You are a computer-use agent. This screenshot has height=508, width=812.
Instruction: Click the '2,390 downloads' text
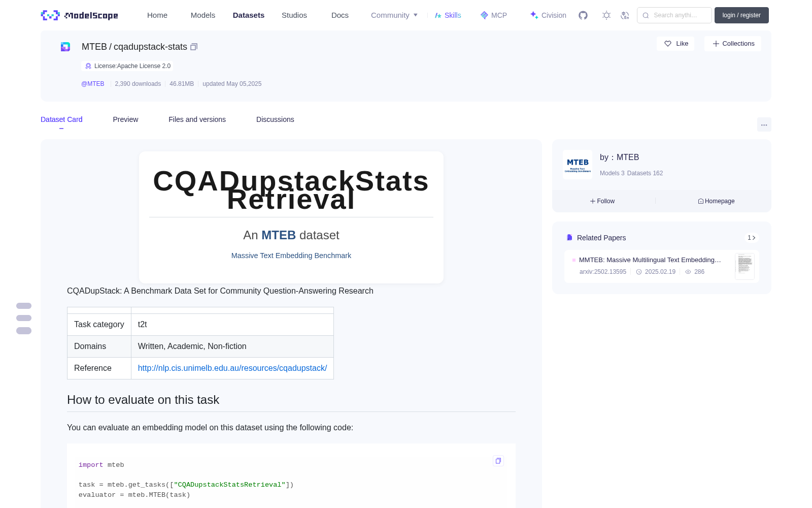pos(138,84)
